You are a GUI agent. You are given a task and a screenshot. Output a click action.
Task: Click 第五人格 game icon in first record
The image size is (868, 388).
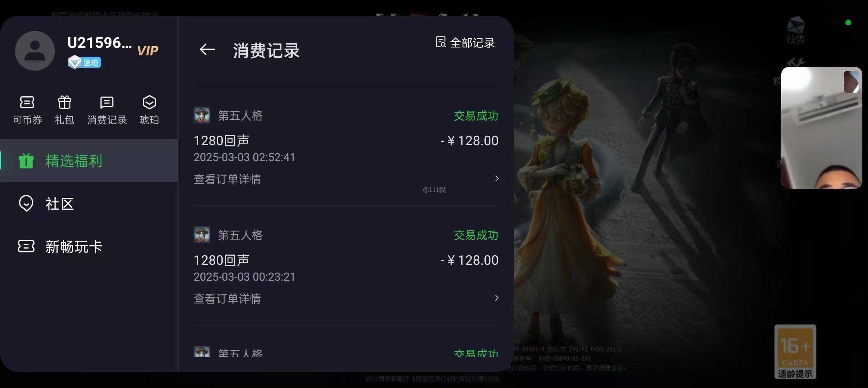click(202, 115)
